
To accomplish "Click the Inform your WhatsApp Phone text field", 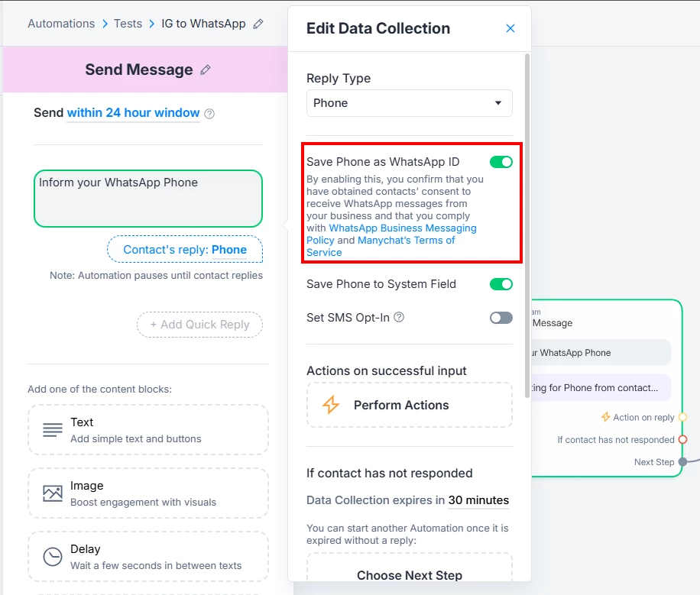I will (x=148, y=199).
